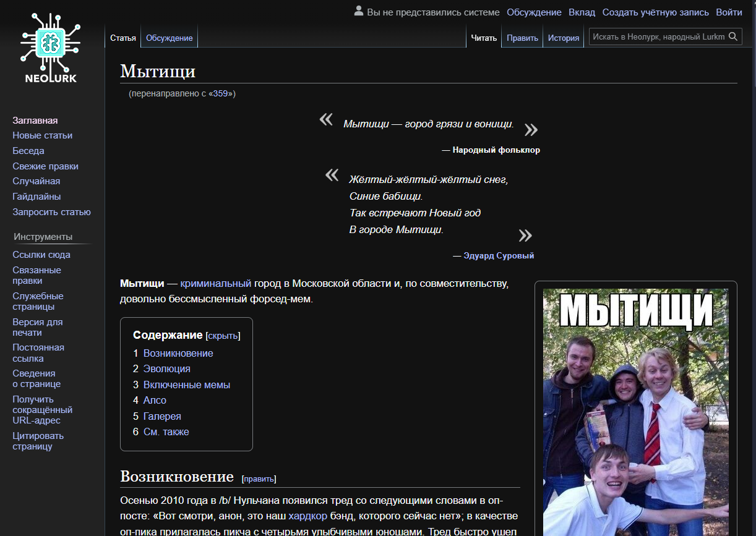
Task: Click the user silhouette icon
Action: pyautogui.click(x=359, y=11)
